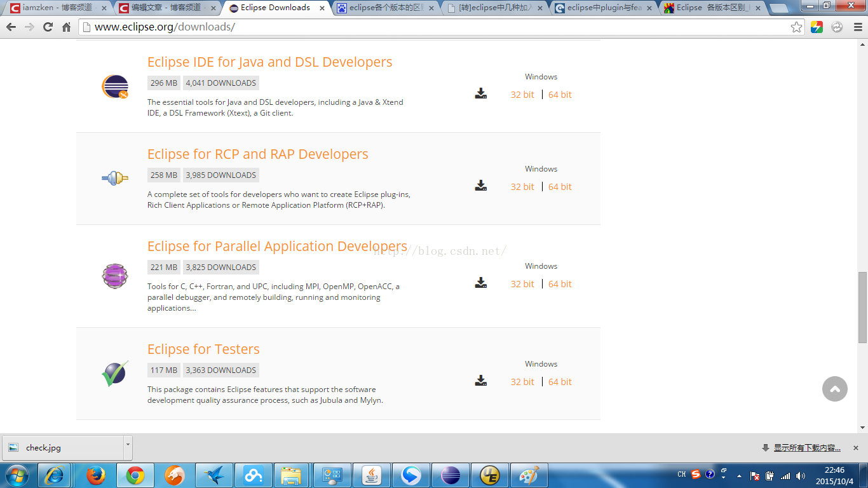Image resolution: width=868 pixels, height=488 pixels.
Task: Open Windows Explorer folder in taskbar
Action: pyautogui.click(x=292, y=475)
